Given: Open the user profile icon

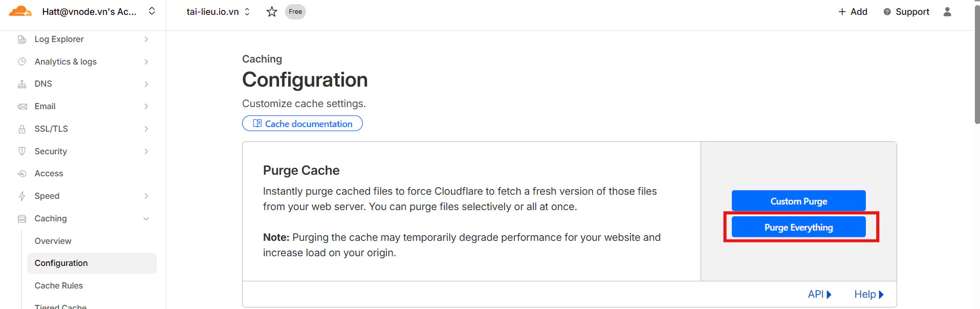Looking at the screenshot, I should tap(947, 12).
